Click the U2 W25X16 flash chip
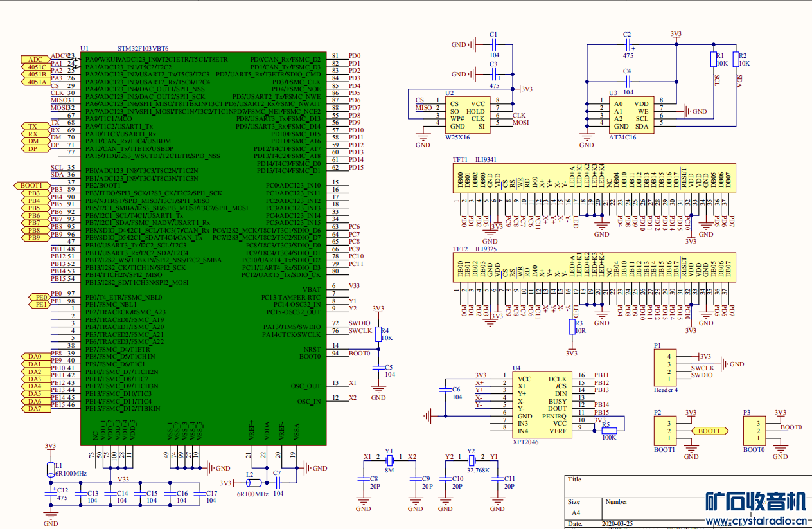This screenshot has width=812, height=529. tap(467, 115)
